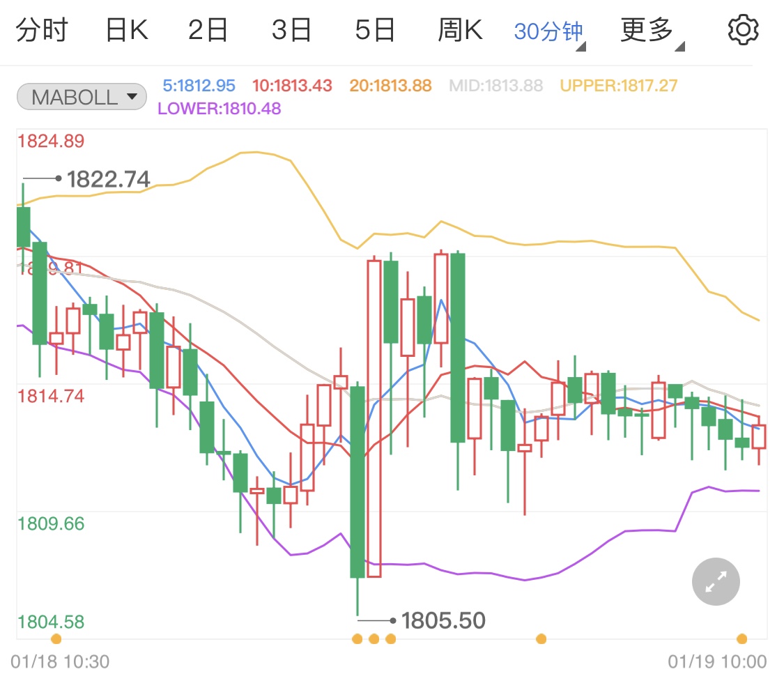
Task: Click the 1804.58 axis price label
Action: (51, 622)
